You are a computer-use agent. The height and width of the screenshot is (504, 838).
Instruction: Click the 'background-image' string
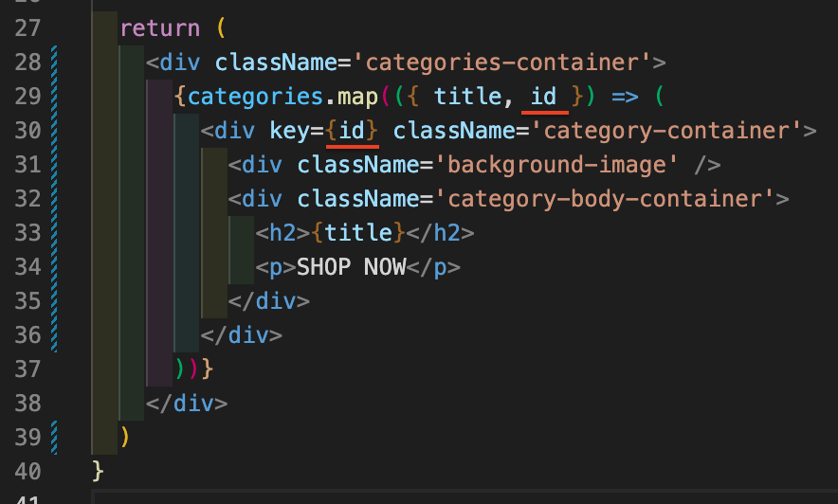pyautogui.click(x=556, y=166)
